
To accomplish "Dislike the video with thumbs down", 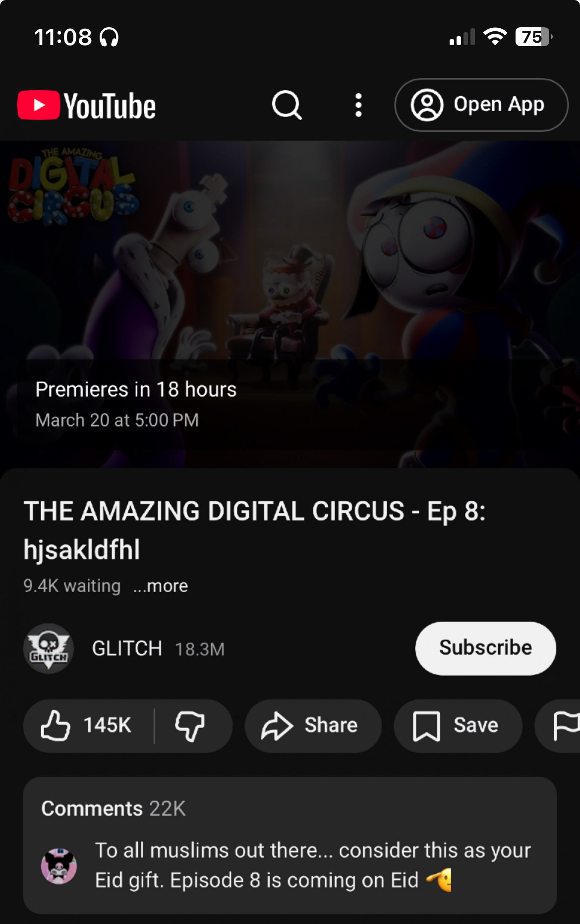I will [x=190, y=726].
